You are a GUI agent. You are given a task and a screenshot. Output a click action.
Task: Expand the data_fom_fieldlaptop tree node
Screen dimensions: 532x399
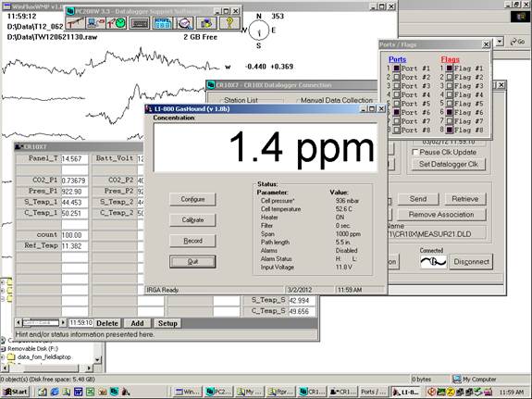click(3, 357)
